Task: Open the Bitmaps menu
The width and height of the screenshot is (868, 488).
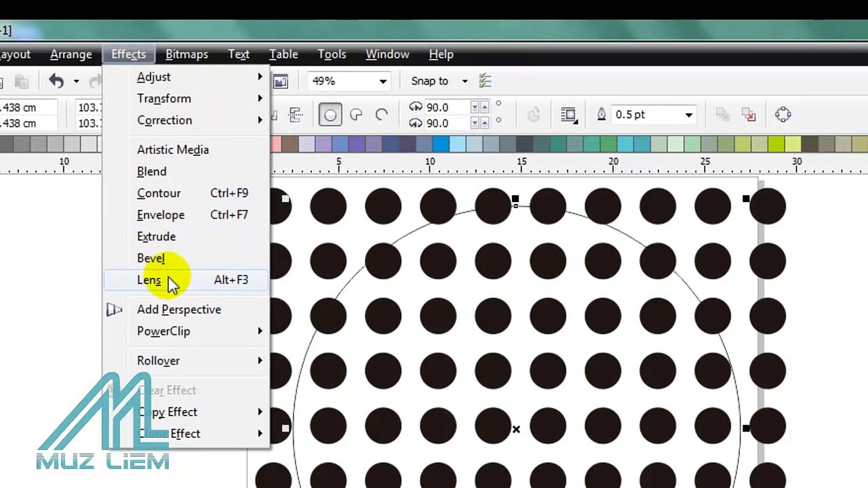Action: coord(186,54)
